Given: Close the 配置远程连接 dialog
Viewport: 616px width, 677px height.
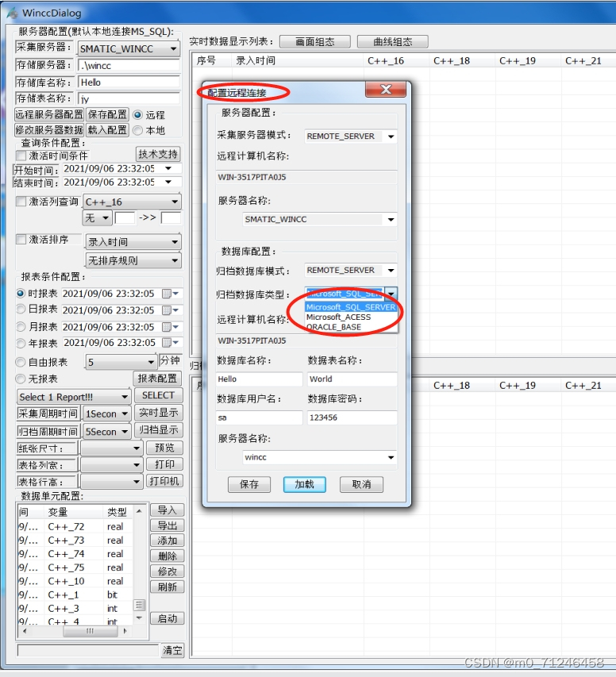Looking at the screenshot, I should (x=386, y=90).
